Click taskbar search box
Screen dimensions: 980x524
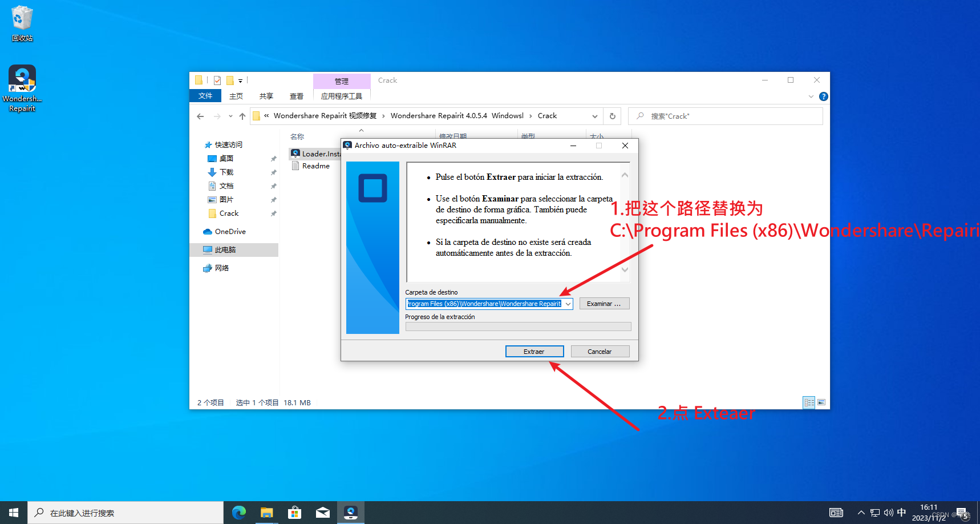point(125,513)
